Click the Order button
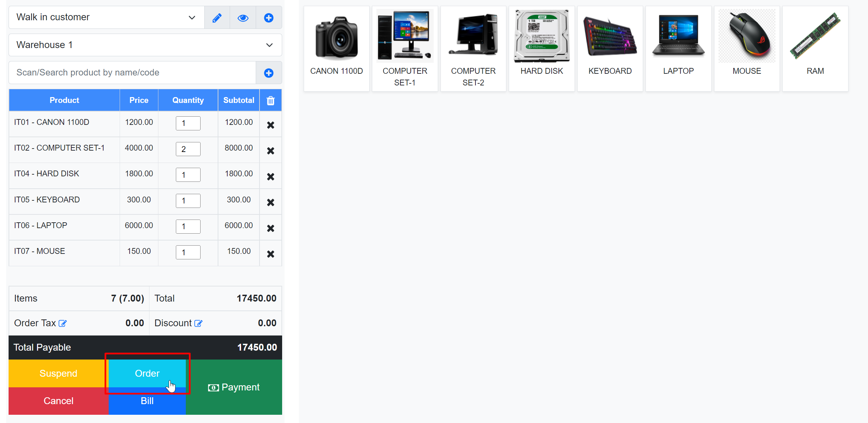Image resolution: width=868 pixels, height=423 pixels. pos(147,373)
